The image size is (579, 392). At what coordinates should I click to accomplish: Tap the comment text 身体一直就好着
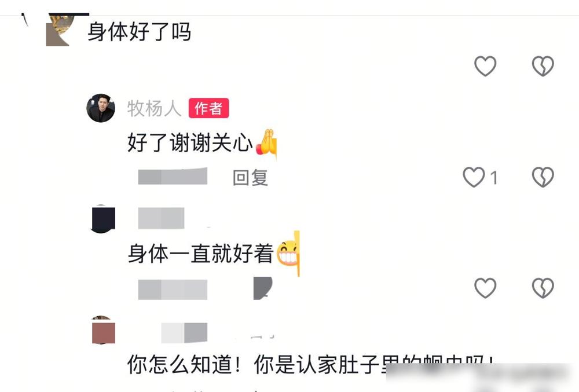coord(200,254)
